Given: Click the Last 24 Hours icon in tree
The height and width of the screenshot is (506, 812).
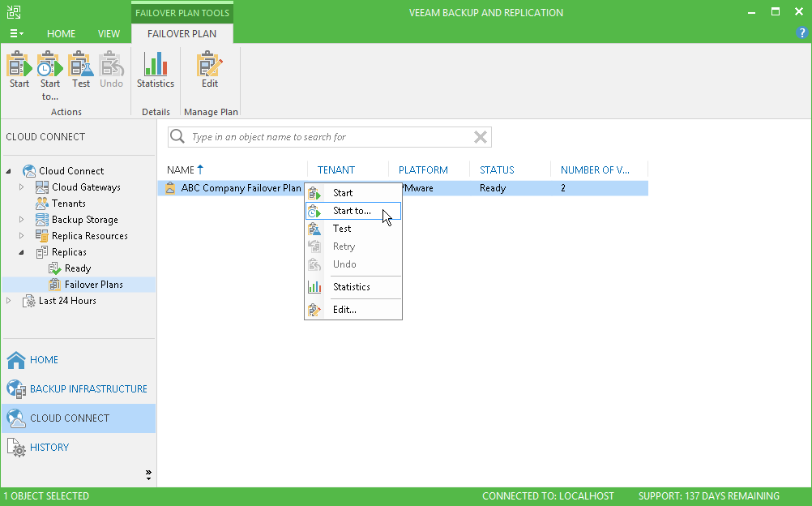Looking at the screenshot, I should 29,301.
